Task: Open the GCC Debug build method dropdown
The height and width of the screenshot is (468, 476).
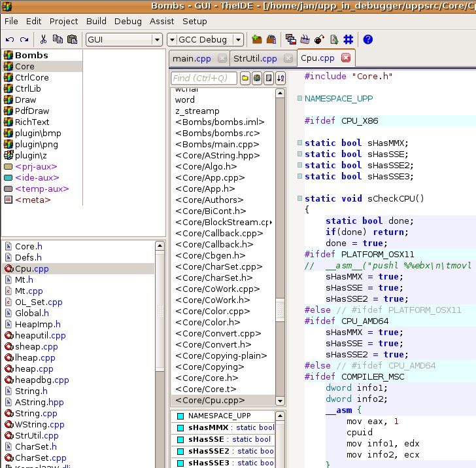Action: pyautogui.click(x=239, y=40)
